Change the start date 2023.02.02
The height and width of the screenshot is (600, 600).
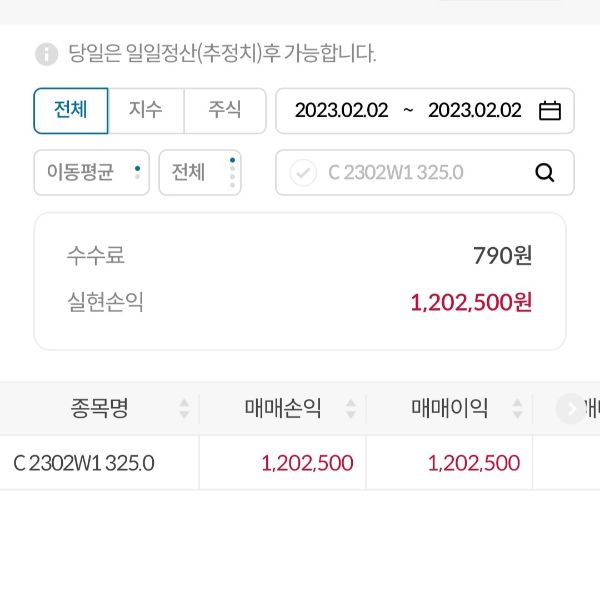tap(341, 111)
